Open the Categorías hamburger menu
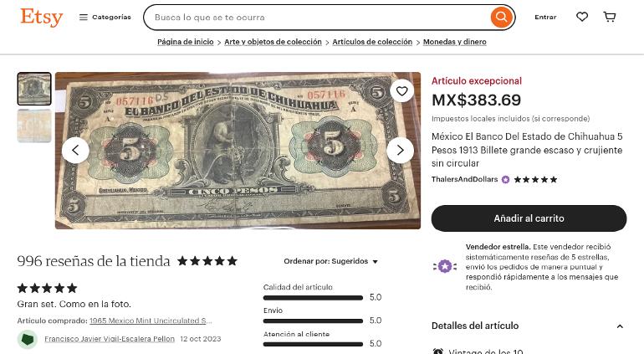This screenshot has height=354, width=644. (x=105, y=18)
